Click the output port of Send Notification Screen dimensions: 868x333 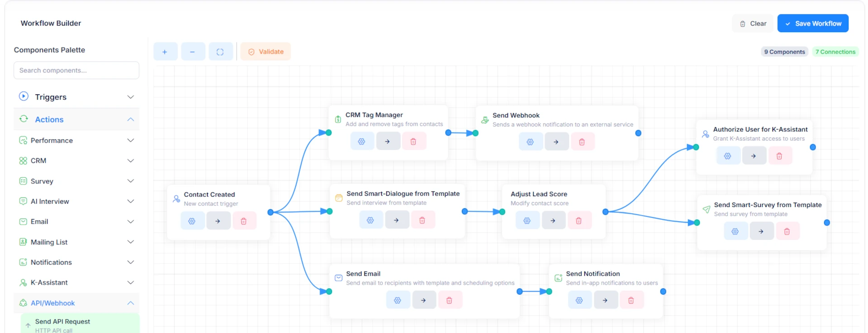(x=663, y=292)
